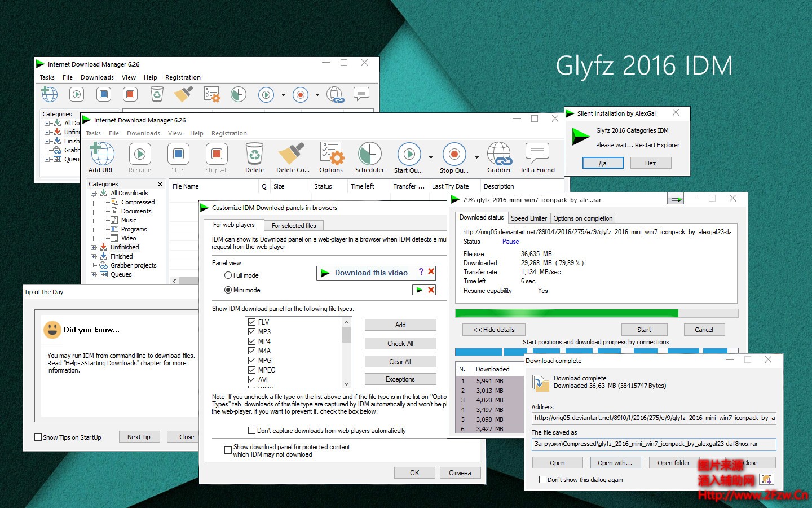The image size is (812, 508).
Task: Click the Next Tip button
Action: coord(139,436)
